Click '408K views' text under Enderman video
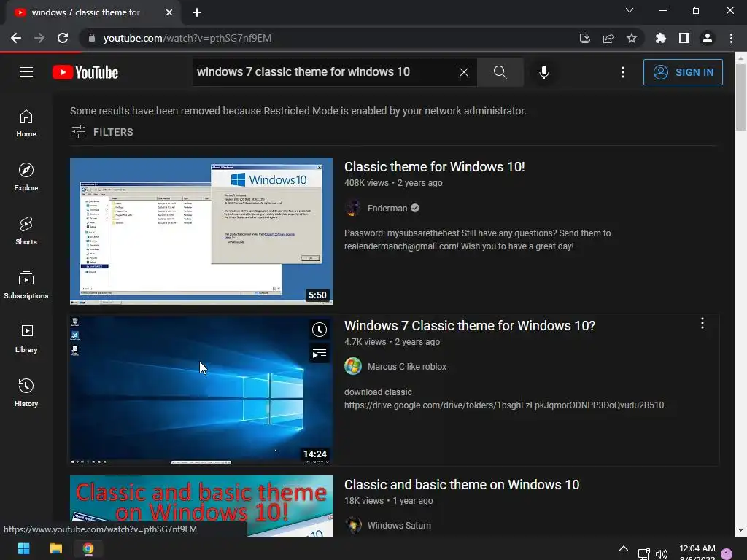Viewport: 747px width, 560px height. pyautogui.click(x=366, y=183)
